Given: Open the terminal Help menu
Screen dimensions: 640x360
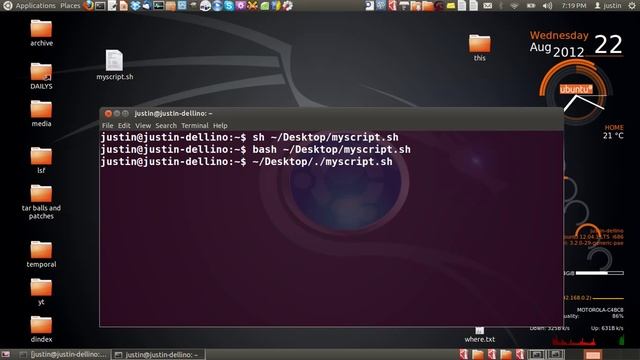Looking at the screenshot, I should click(220, 126).
